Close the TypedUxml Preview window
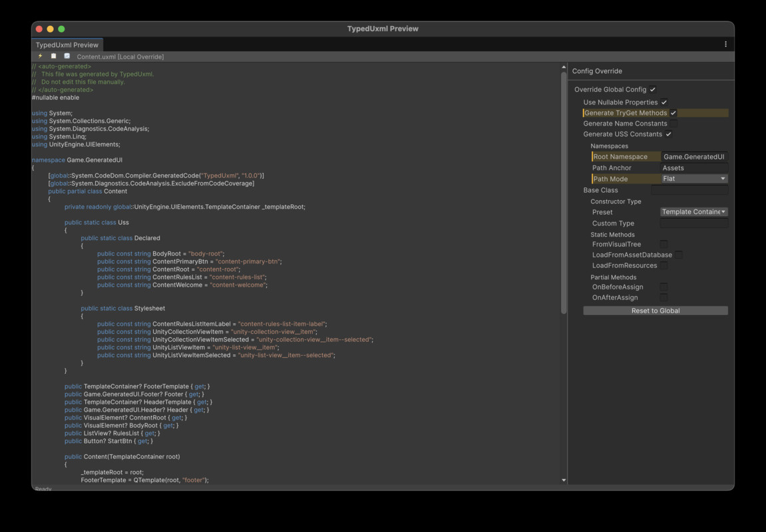 39,29
